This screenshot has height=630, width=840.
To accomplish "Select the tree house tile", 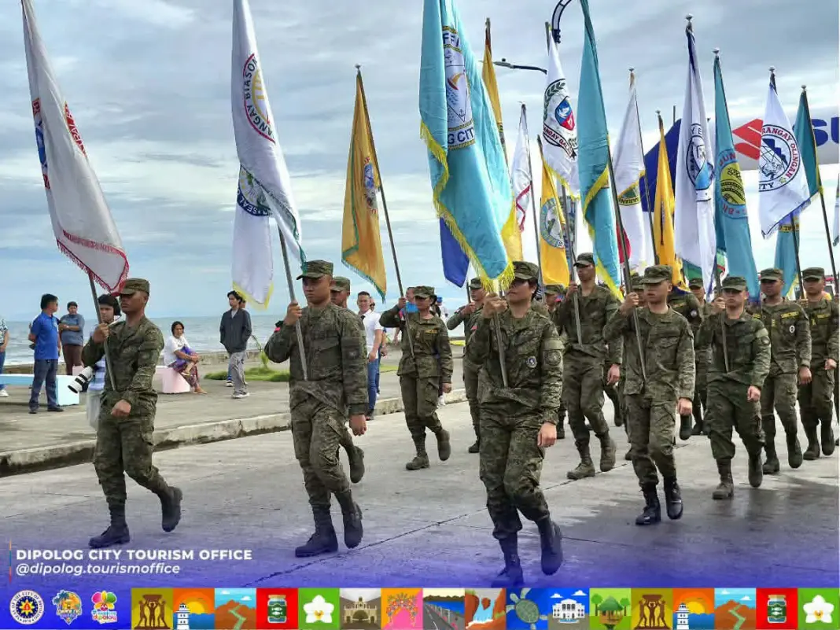I will tap(610, 609).
